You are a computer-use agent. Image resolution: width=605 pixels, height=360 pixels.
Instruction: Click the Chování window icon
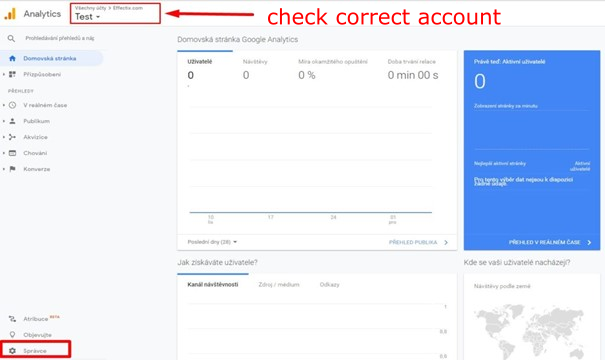click(x=12, y=153)
